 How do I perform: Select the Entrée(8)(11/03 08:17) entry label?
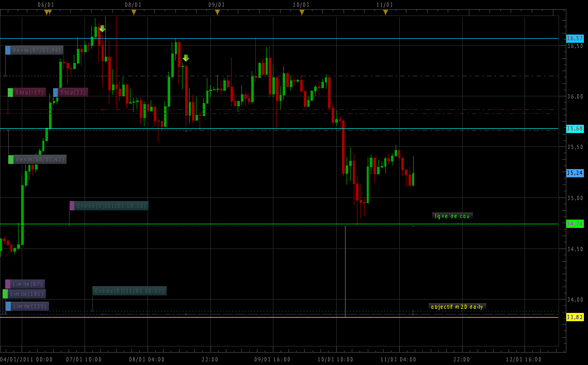(x=129, y=291)
